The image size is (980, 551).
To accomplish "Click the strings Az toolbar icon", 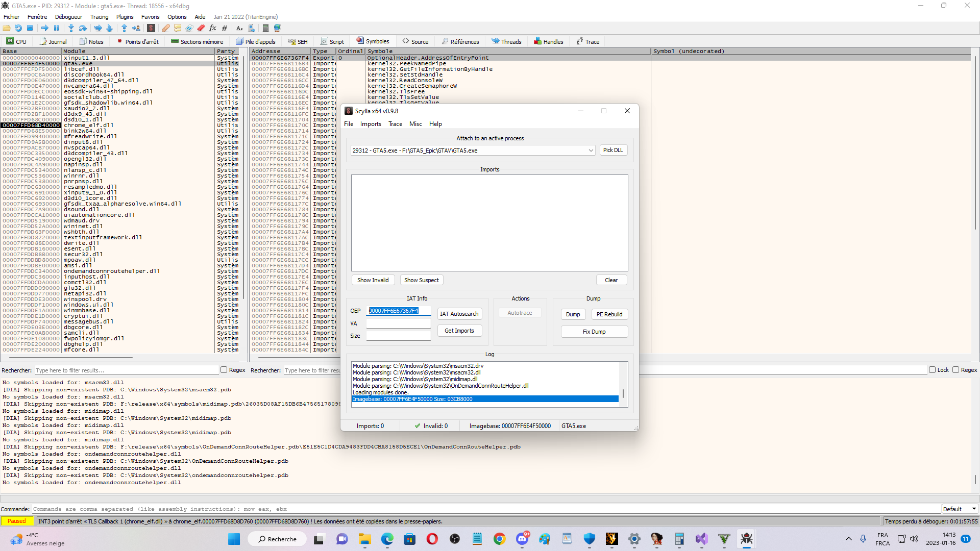I will point(239,28).
